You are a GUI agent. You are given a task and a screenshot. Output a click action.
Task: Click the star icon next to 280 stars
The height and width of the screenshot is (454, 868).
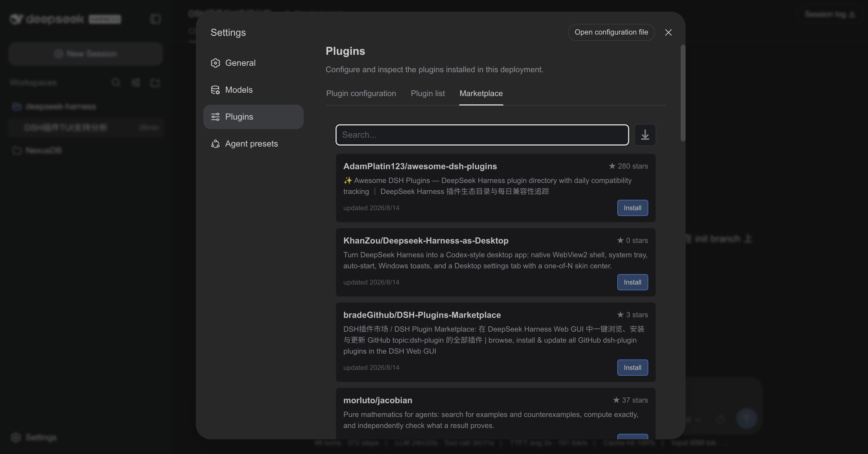(612, 166)
